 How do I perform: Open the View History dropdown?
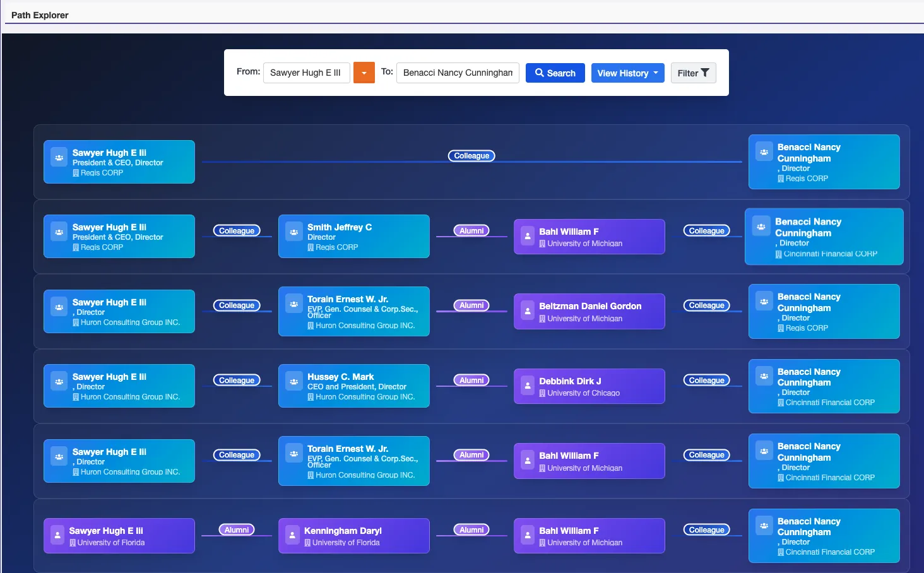627,73
